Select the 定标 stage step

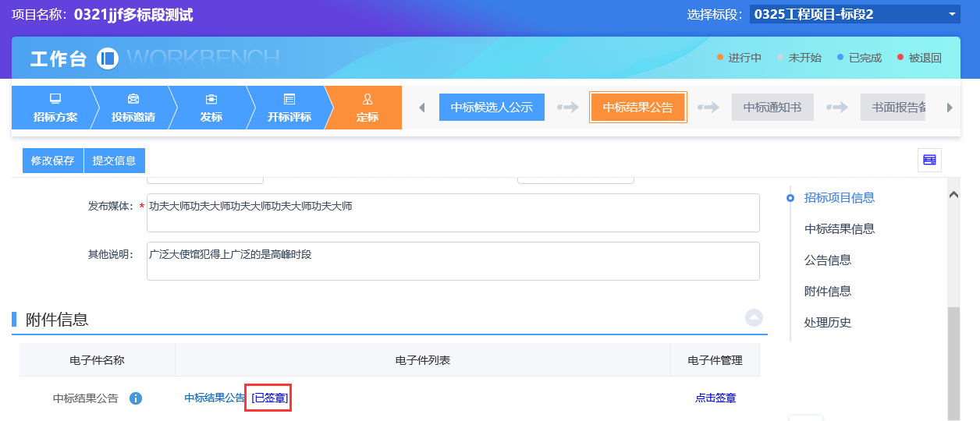367,108
